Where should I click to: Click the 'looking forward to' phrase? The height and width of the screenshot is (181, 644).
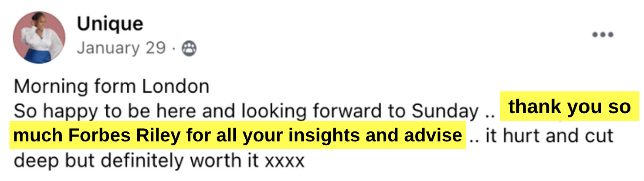pos(323,112)
